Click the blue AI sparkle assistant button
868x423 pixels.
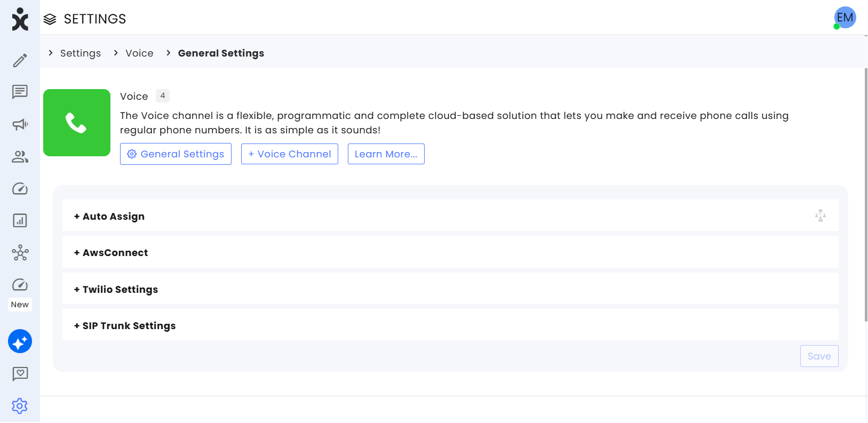tap(20, 341)
